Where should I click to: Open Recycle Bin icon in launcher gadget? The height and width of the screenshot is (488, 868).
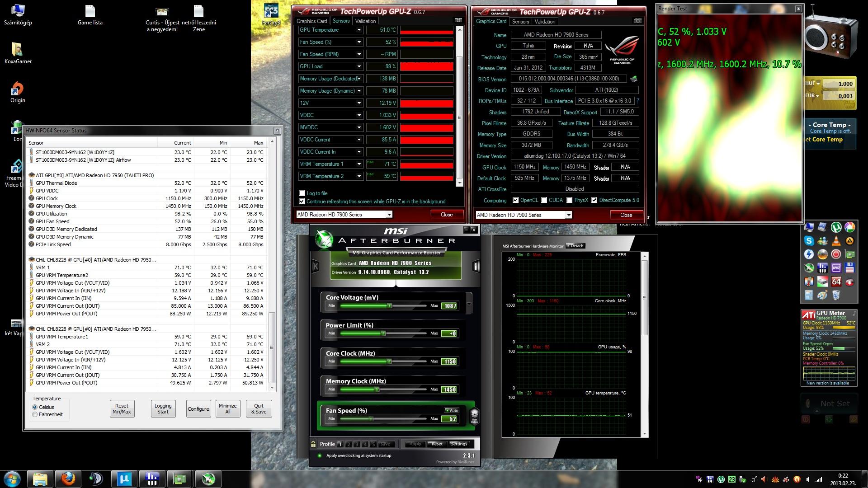(836, 295)
